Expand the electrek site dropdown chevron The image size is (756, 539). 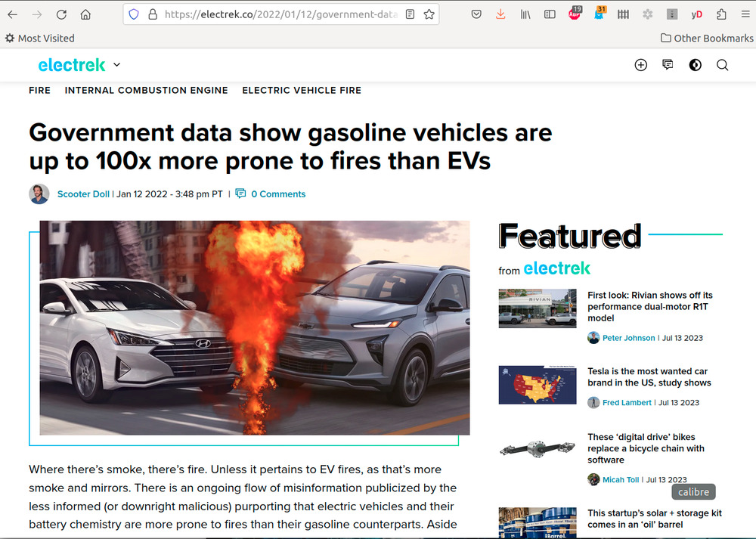[116, 64]
